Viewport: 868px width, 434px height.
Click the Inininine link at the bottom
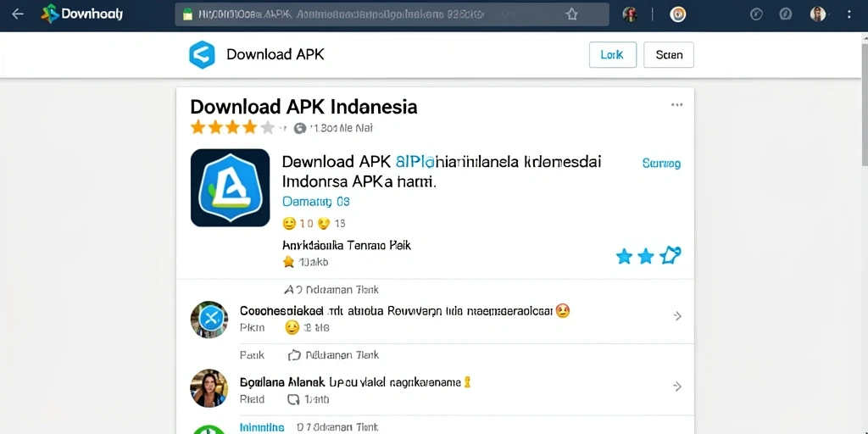click(262, 427)
